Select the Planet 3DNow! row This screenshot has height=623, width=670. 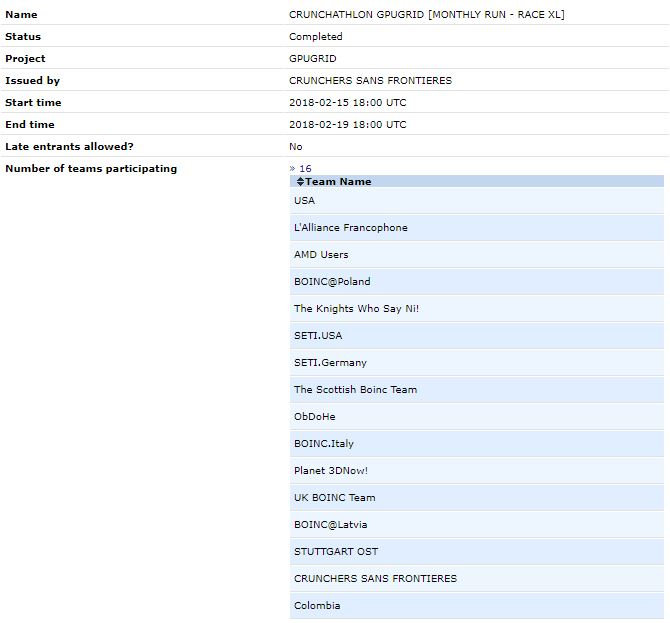click(477, 470)
